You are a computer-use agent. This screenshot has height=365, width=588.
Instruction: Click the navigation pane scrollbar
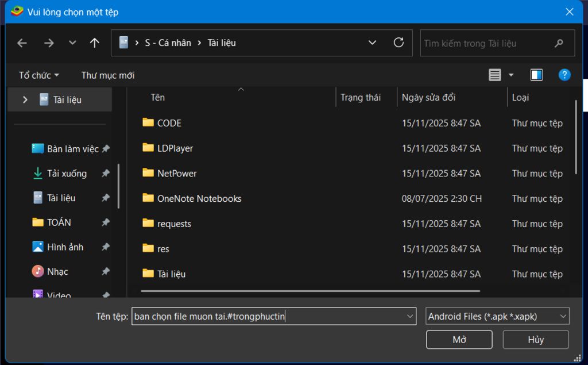coord(118,186)
